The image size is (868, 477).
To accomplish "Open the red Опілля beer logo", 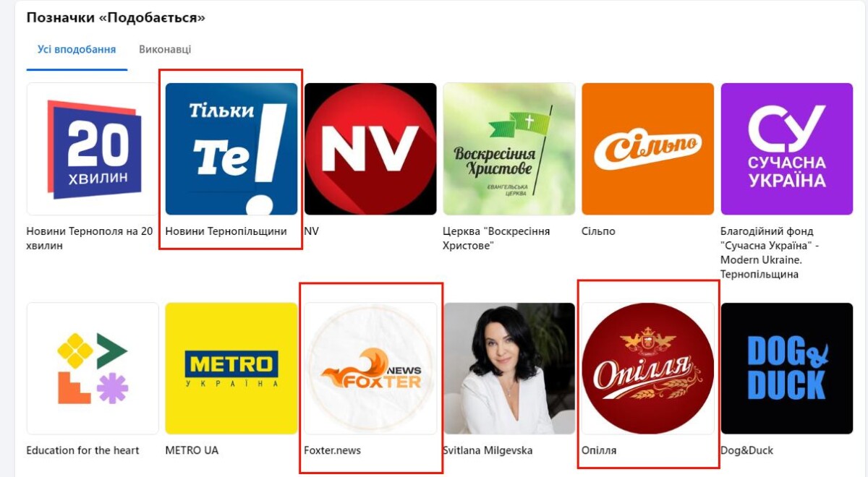I will [x=648, y=369].
